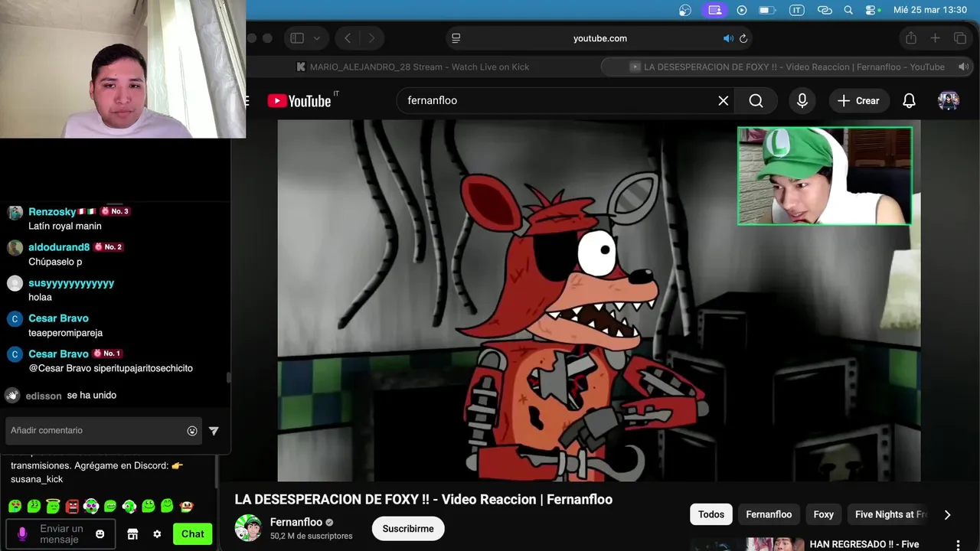
Task: Start voice search with microphone icon
Action: tap(802, 100)
